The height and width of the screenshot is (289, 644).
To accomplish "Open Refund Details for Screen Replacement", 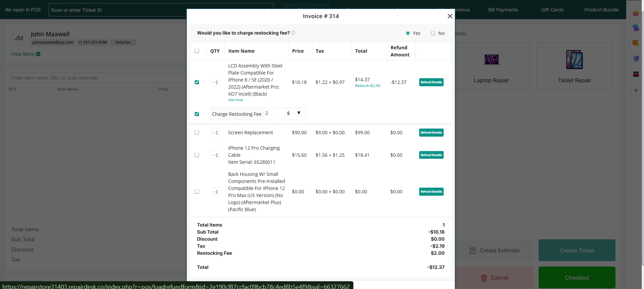I will click(x=431, y=133).
